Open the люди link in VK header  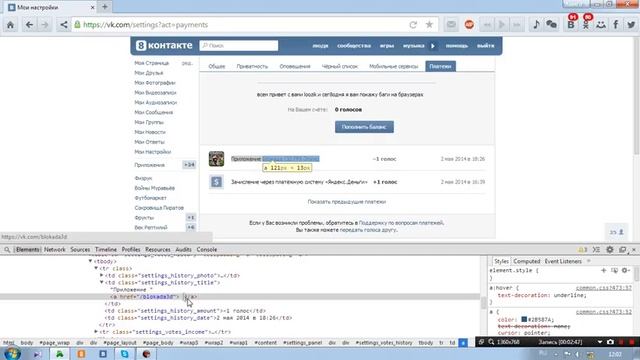[320, 46]
